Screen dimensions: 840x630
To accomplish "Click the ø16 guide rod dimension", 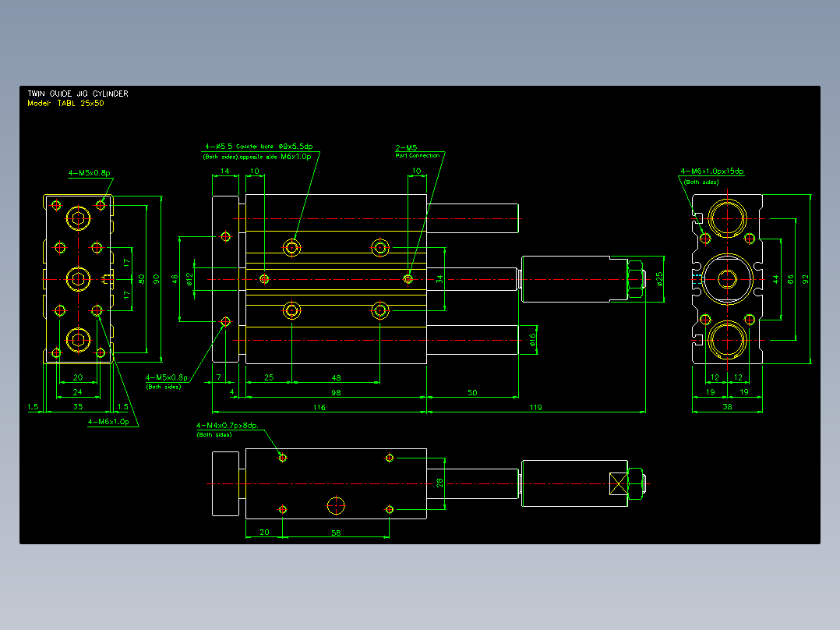I will tap(532, 340).
